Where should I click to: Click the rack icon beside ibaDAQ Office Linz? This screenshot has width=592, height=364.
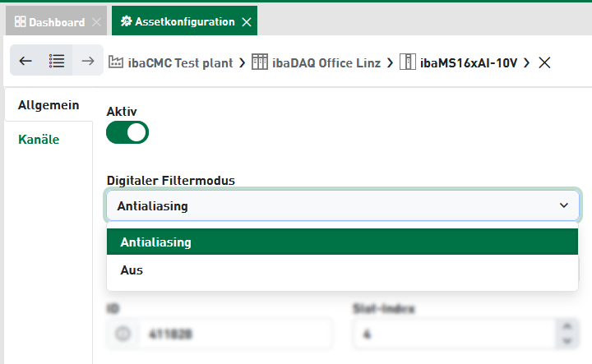pyautogui.click(x=260, y=62)
